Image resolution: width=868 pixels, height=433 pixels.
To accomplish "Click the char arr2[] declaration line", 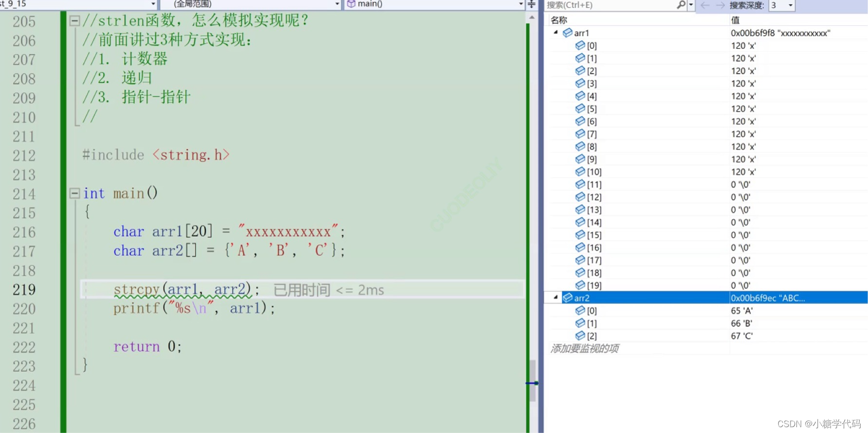I will click(229, 250).
